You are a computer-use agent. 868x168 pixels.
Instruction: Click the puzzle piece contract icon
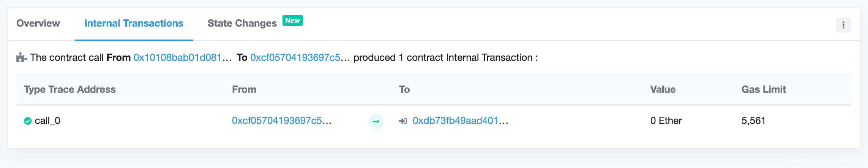[x=22, y=58]
